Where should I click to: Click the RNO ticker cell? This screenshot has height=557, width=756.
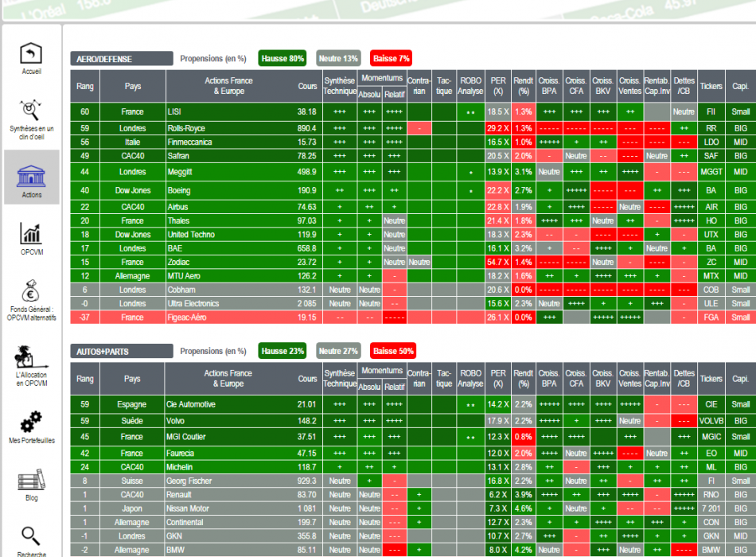(x=711, y=495)
